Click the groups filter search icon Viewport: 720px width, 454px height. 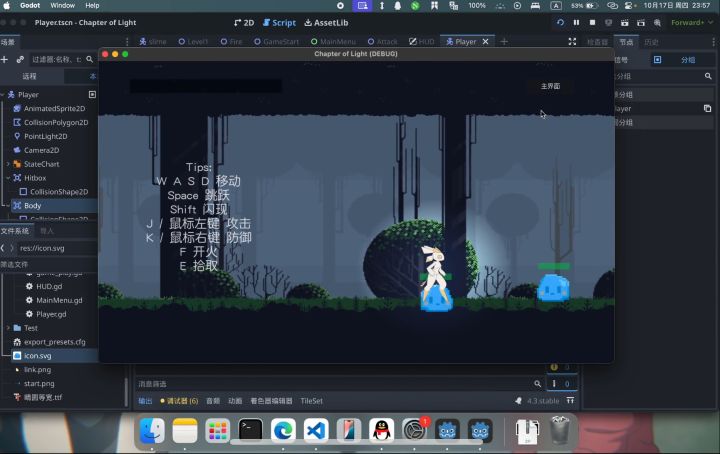click(x=708, y=76)
